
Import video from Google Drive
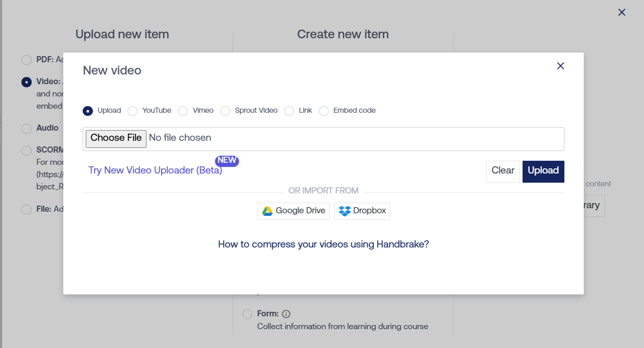click(293, 211)
